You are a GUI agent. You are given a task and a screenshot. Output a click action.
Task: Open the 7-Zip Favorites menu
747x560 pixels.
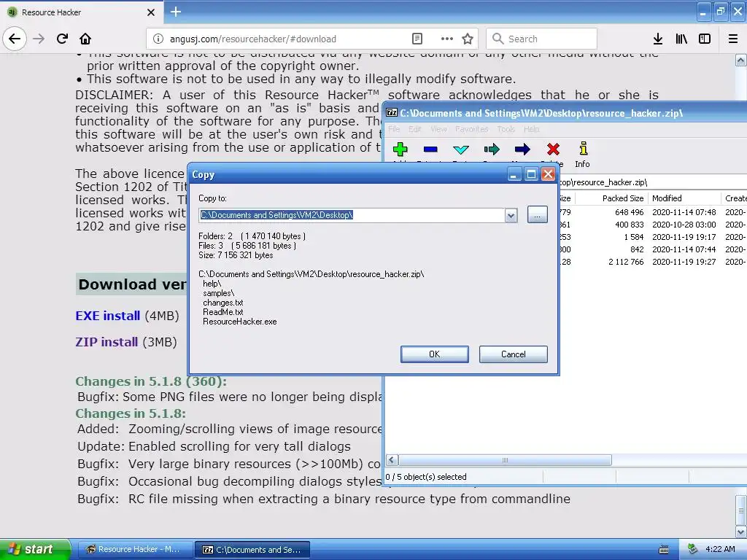(x=472, y=129)
